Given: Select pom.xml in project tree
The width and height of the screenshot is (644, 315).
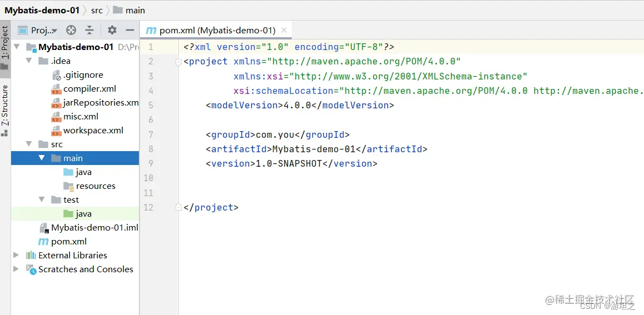Looking at the screenshot, I should click(76, 242).
